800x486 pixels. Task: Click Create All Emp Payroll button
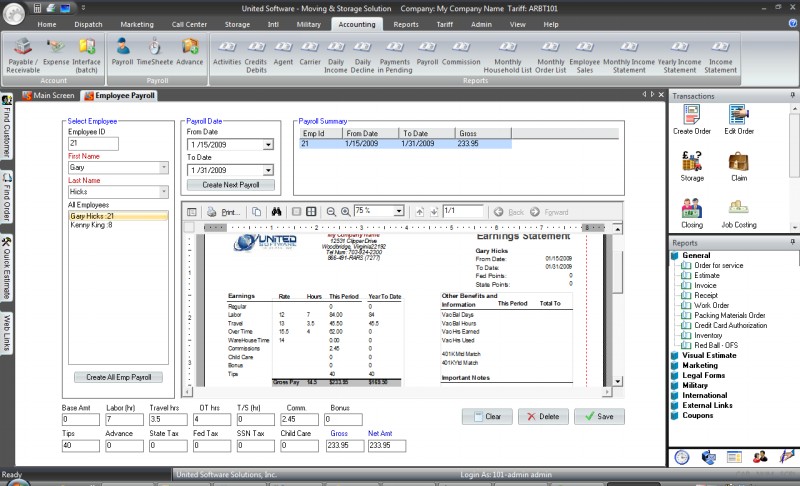coord(118,377)
